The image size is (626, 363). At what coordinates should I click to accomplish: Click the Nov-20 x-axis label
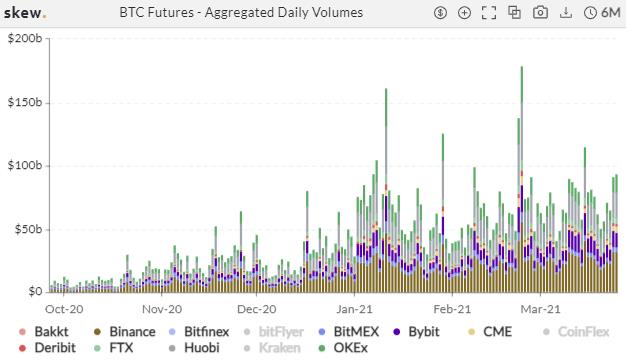pyautogui.click(x=162, y=309)
